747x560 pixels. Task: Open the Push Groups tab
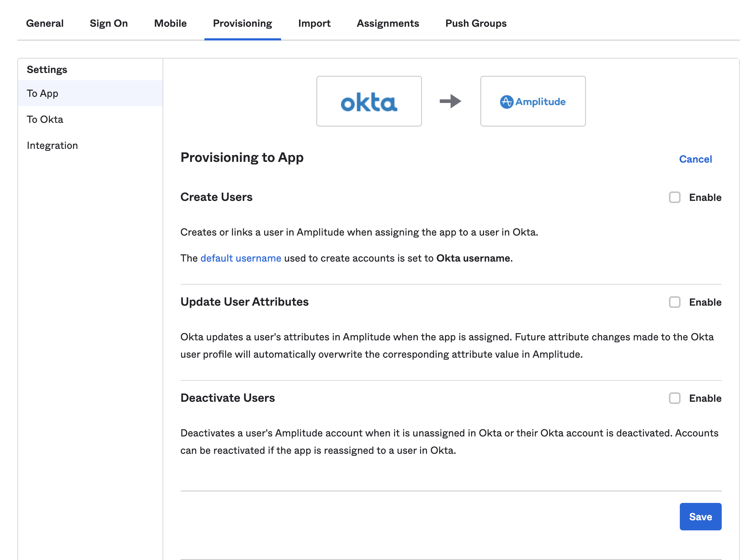476,23
